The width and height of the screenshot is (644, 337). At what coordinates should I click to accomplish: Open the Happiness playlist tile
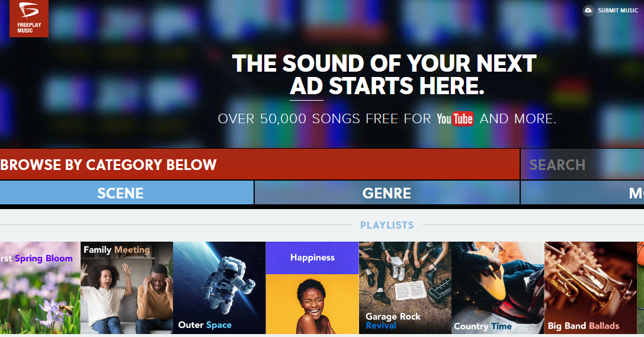[x=312, y=288]
